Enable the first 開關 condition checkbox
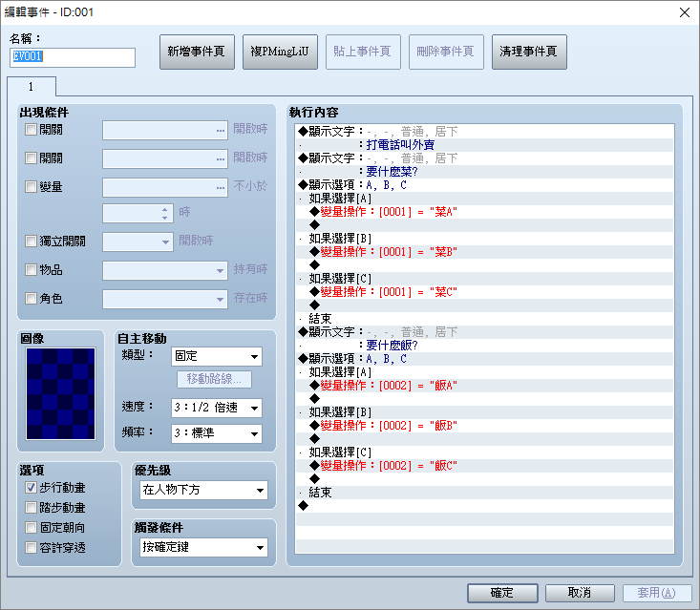This screenshot has height=610, width=700. pyautogui.click(x=31, y=130)
